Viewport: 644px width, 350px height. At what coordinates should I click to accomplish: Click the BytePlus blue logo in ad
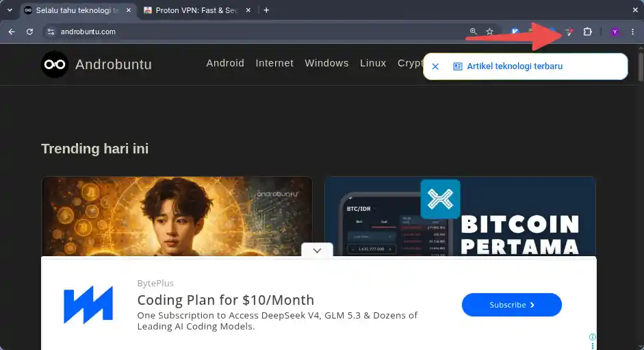[x=88, y=305]
